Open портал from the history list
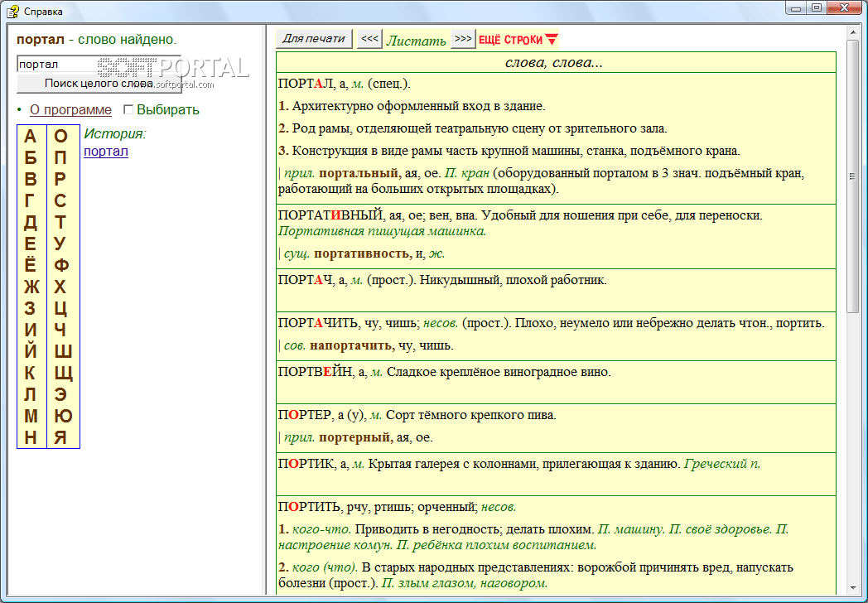This screenshot has height=603, width=868. (106, 152)
